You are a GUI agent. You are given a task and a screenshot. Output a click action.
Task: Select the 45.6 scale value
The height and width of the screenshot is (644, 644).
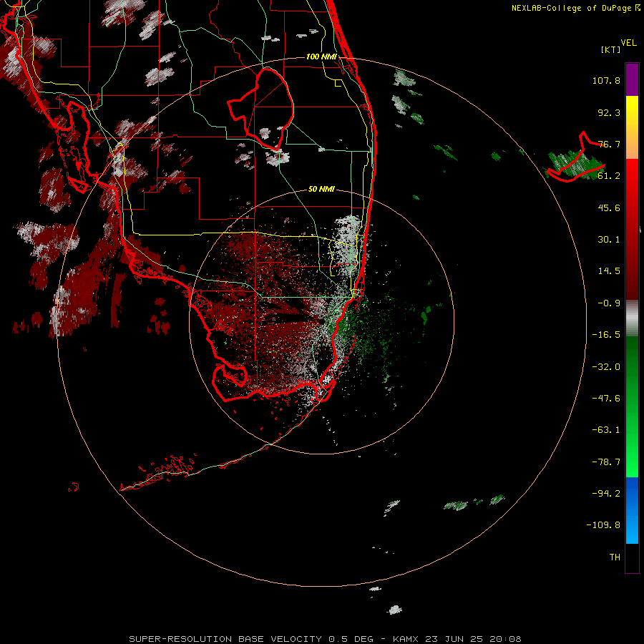tap(609, 208)
